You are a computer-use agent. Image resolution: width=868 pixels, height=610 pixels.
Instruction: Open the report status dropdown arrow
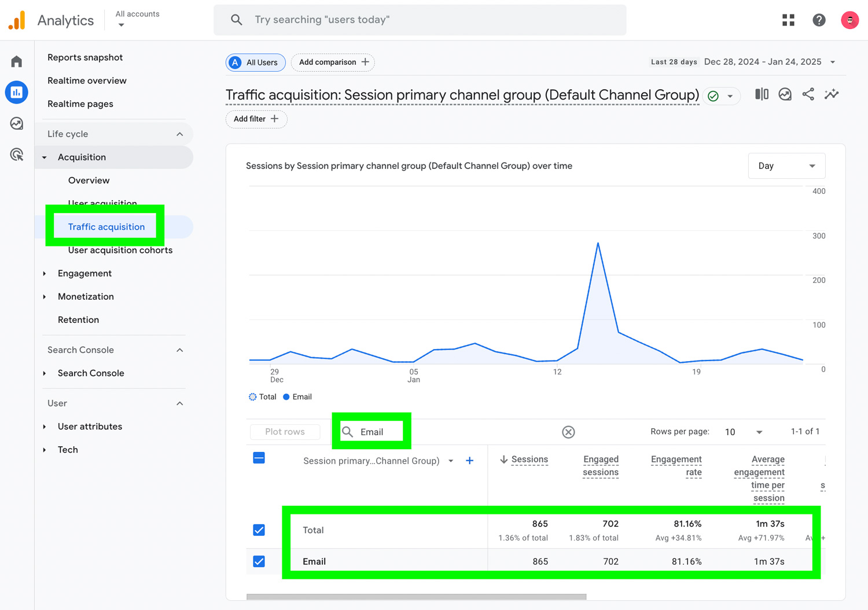point(730,96)
